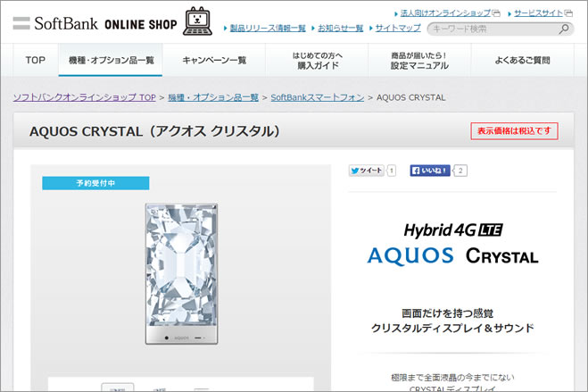This screenshot has height=392, width=588.
Task: Go to よくあるご質問 tab
Action: [522, 60]
